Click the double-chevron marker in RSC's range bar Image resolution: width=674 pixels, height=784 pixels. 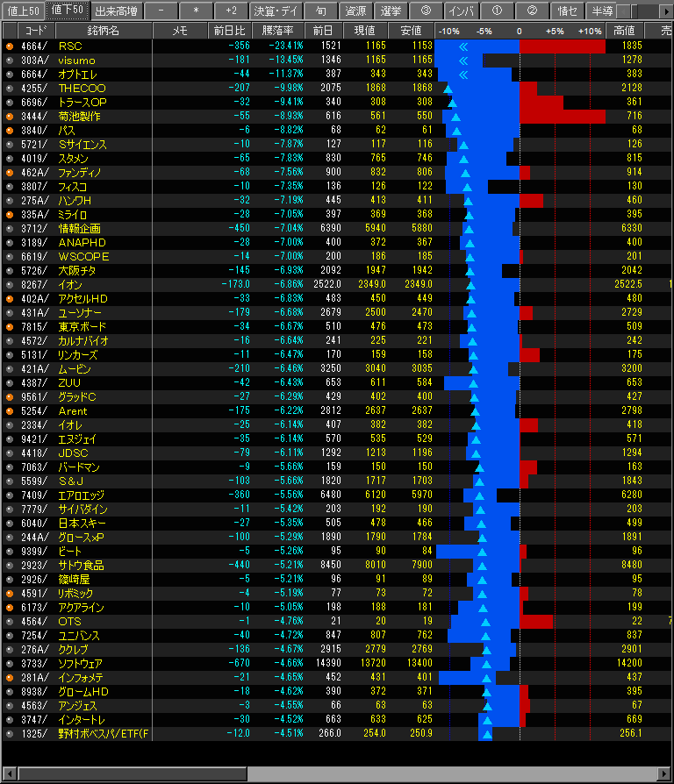point(463,46)
